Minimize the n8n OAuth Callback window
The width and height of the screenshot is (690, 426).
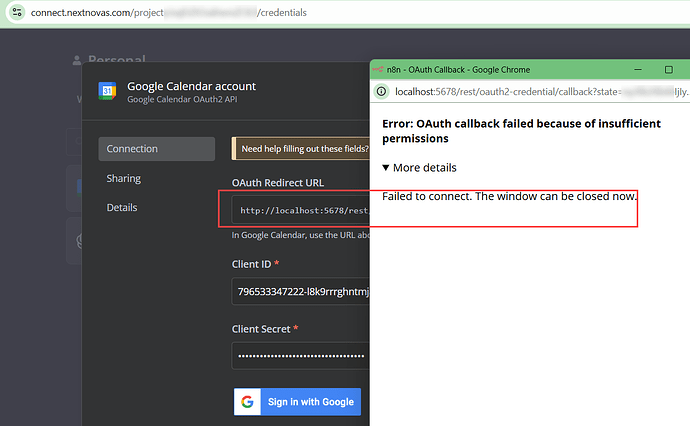(x=638, y=70)
